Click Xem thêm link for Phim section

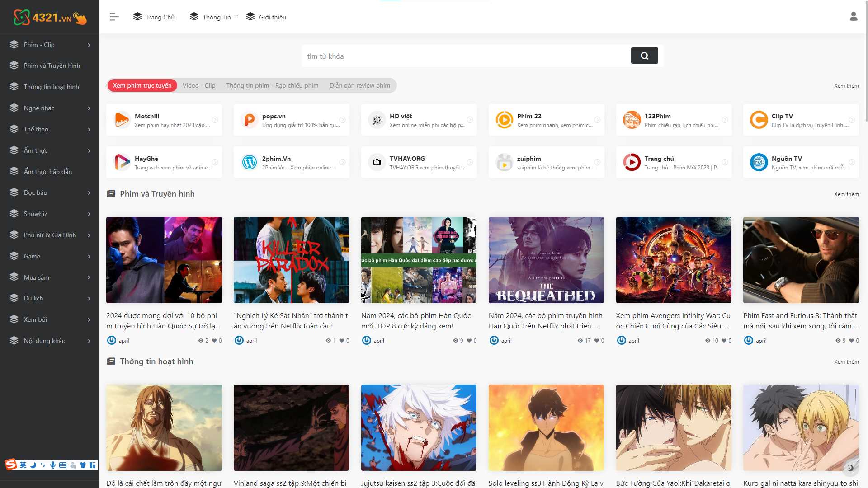(x=845, y=194)
